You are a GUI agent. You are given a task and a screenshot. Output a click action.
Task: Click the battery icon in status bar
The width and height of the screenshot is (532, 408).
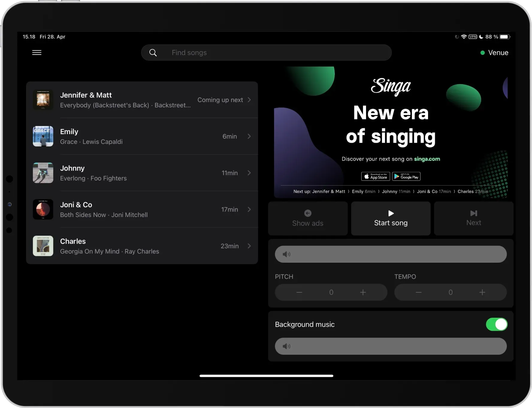coord(505,37)
